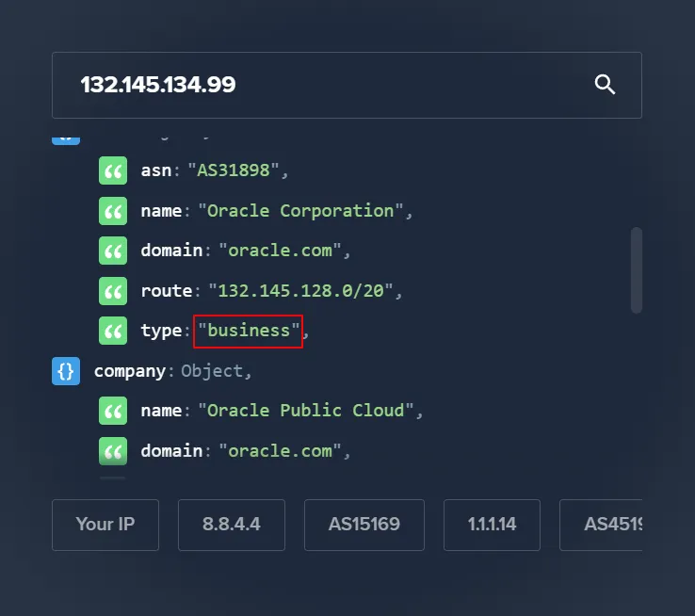The width and height of the screenshot is (695, 616).
Task: Click the object braces icon beside company
Action: [x=66, y=371]
